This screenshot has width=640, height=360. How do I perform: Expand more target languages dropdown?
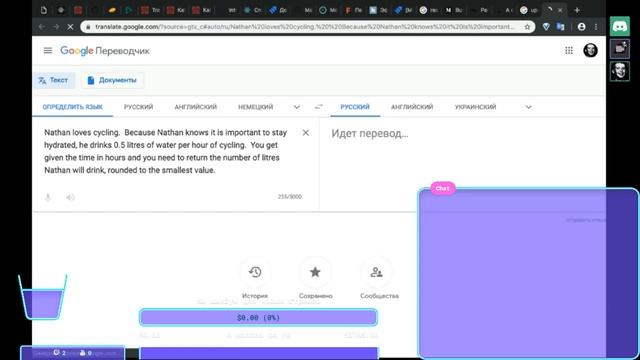coord(529,107)
